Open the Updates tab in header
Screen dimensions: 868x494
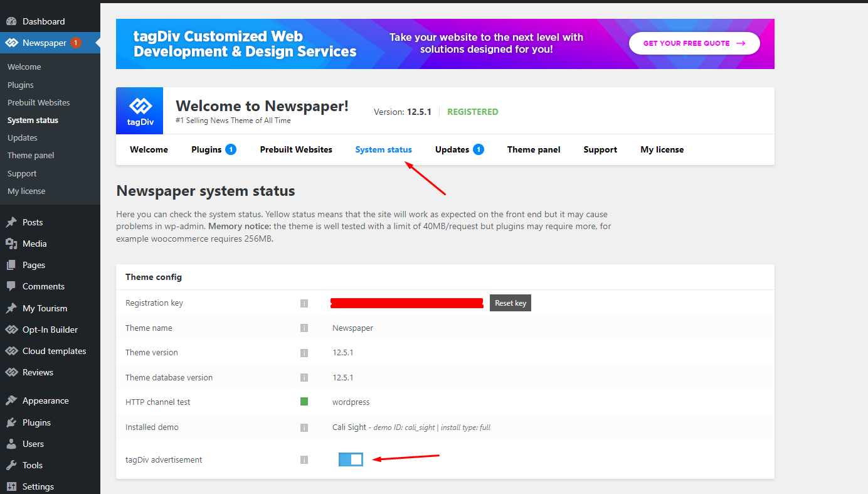click(x=460, y=149)
